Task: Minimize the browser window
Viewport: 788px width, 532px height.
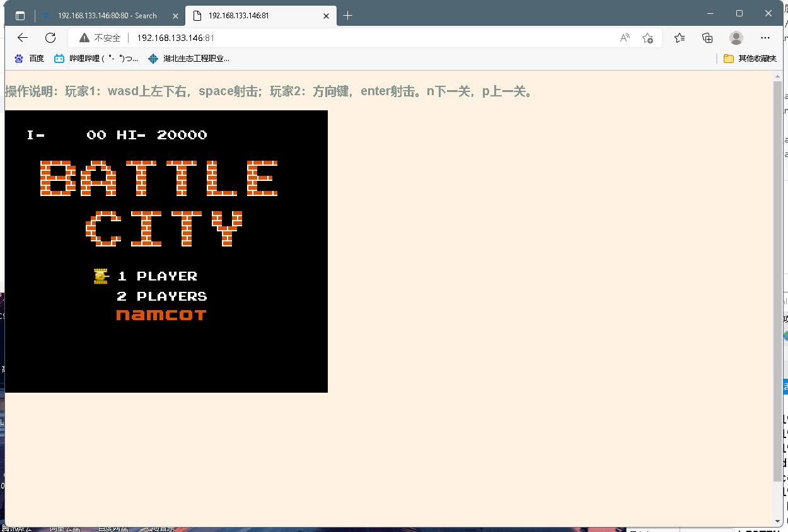Action: point(710,13)
